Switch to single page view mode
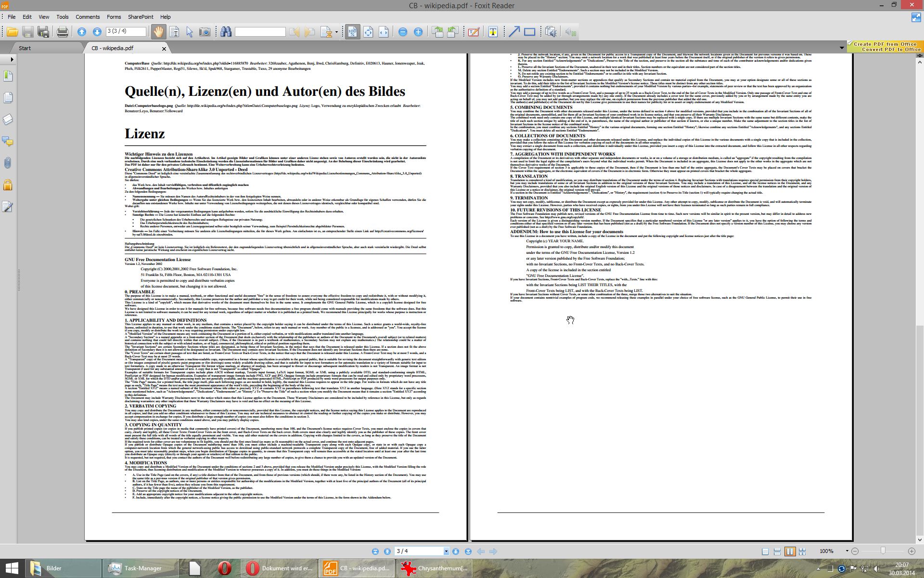The width and height of the screenshot is (924, 578). click(x=765, y=552)
